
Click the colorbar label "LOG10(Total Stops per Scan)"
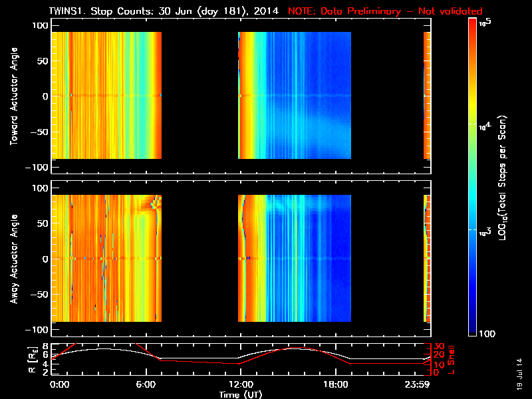coord(505,176)
